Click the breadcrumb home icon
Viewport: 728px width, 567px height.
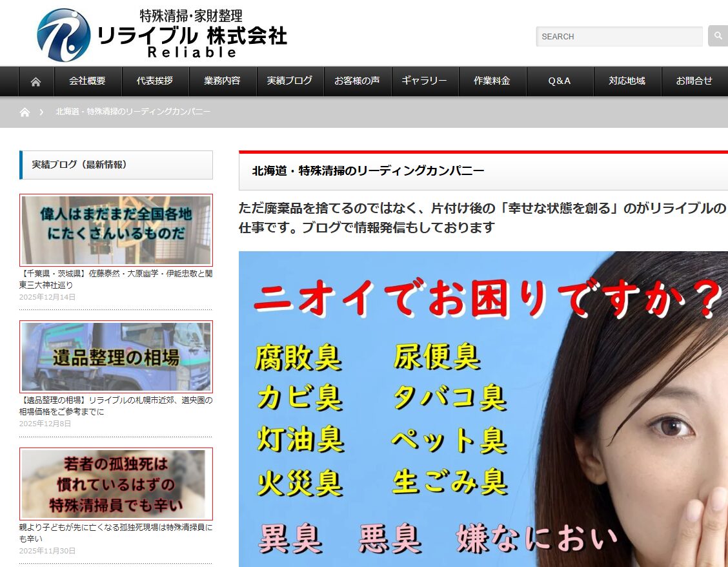coord(25,112)
